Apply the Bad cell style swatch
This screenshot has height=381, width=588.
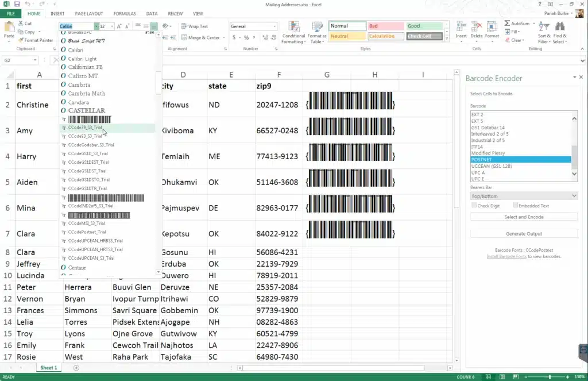[x=385, y=26]
